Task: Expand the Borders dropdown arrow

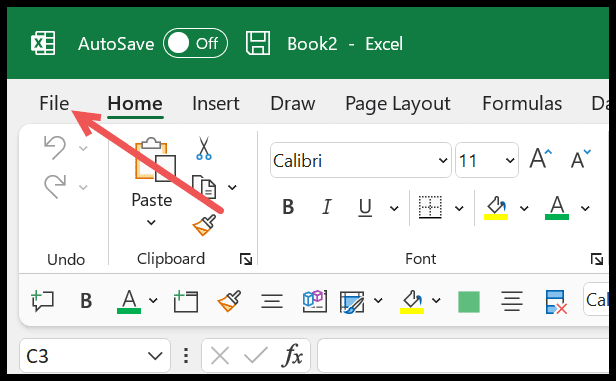Action: (459, 208)
